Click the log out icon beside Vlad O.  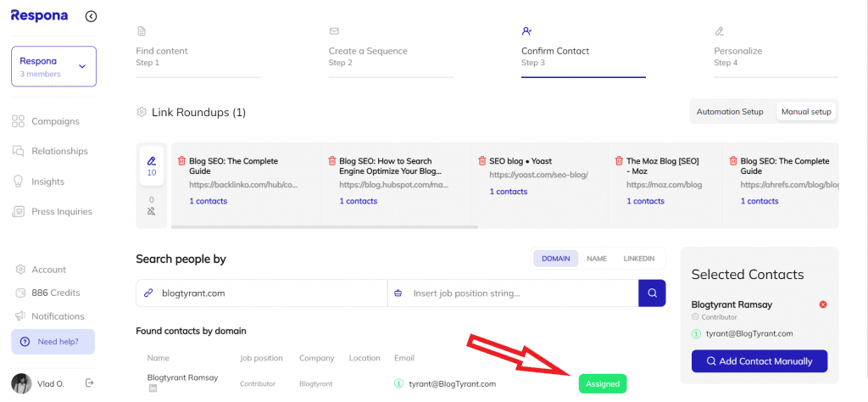point(90,383)
